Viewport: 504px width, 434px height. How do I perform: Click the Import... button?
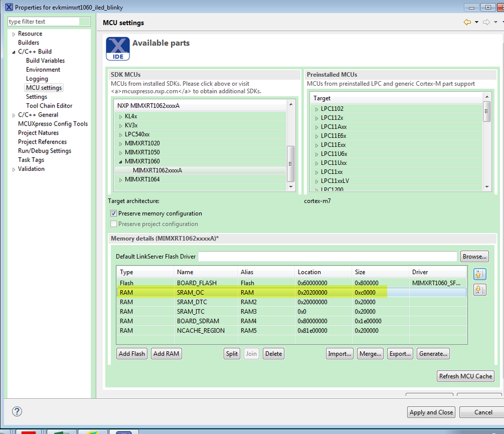tap(340, 354)
